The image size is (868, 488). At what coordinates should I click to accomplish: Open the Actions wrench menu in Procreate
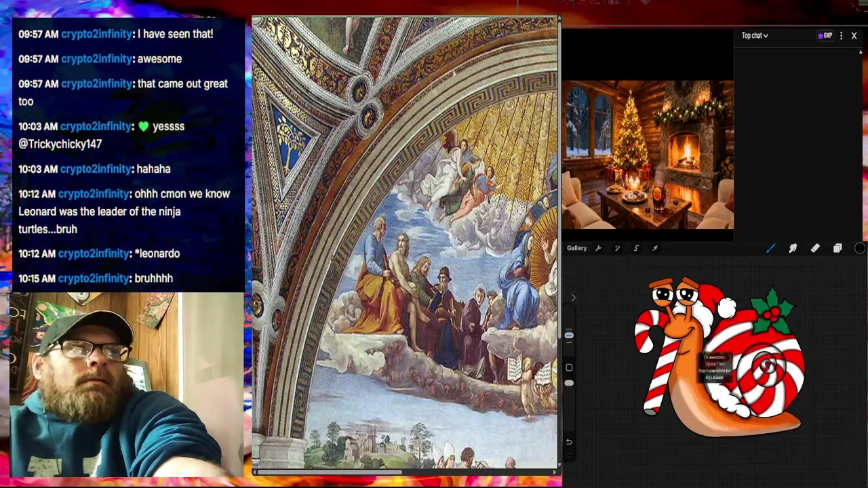[x=598, y=248]
